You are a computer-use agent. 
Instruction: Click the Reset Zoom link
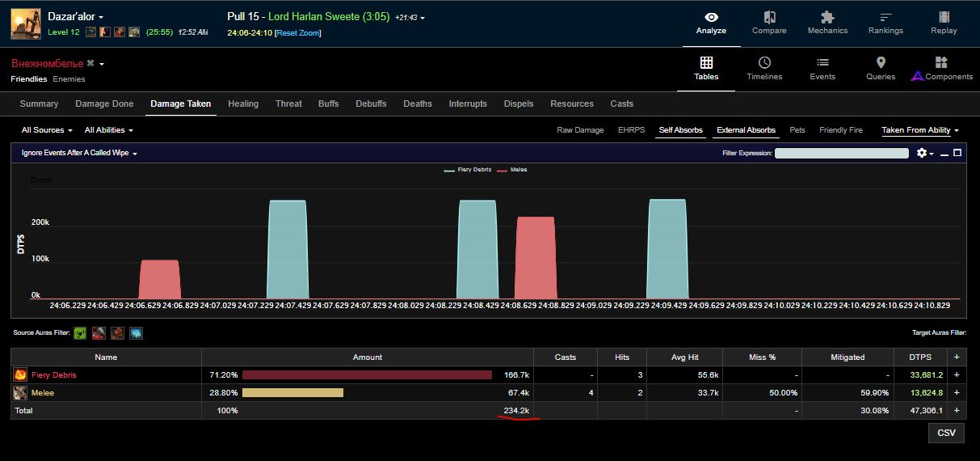tap(298, 33)
